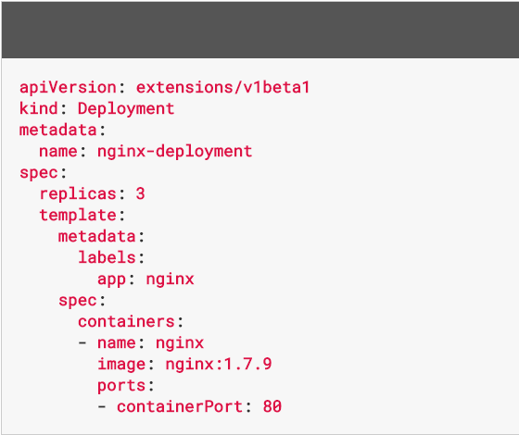Click the nginx-deployment name value
This screenshot has width=519, height=435.
(175, 152)
